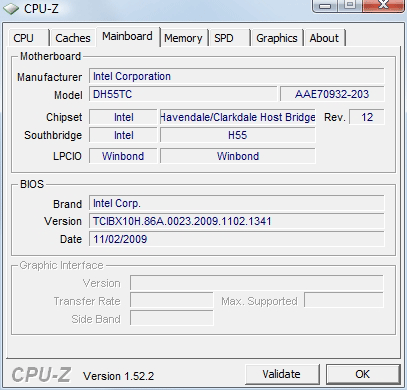Click the Graphic Interface group heading

click(62, 265)
